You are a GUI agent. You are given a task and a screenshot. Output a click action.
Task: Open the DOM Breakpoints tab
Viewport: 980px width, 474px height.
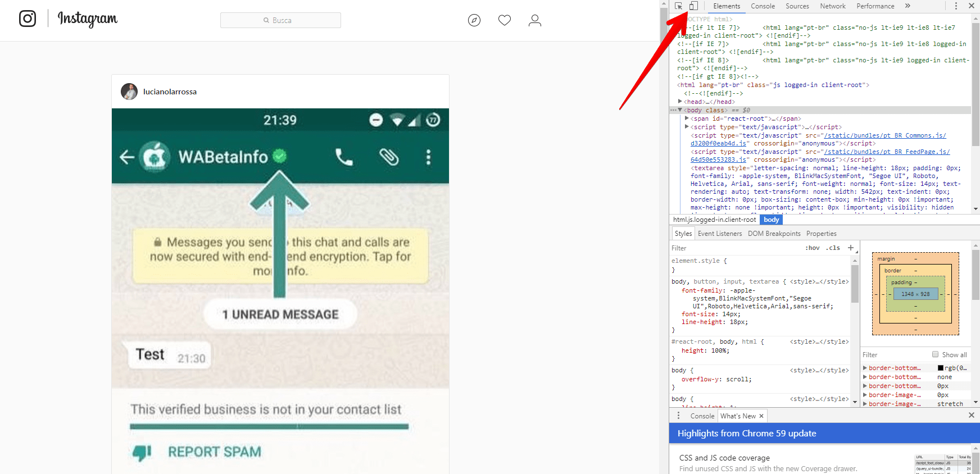click(774, 234)
